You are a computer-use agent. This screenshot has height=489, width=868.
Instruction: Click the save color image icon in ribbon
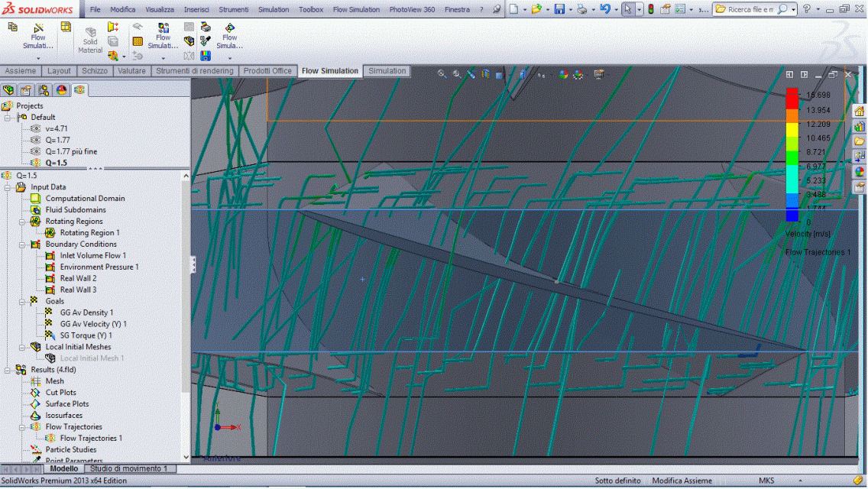[x=206, y=55]
